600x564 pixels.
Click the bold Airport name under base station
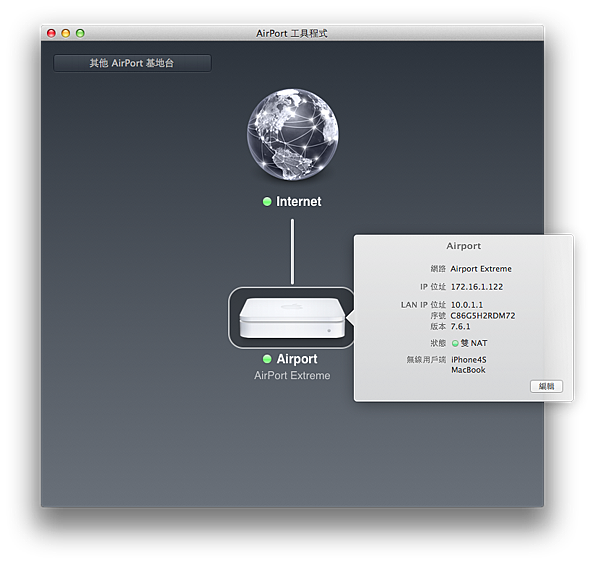[x=297, y=359]
